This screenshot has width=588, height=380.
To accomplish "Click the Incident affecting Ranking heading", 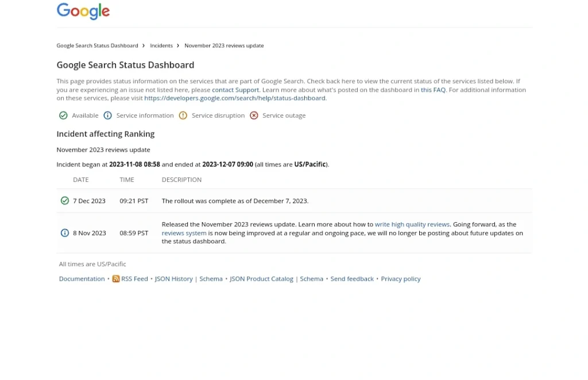I will [x=106, y=134].
